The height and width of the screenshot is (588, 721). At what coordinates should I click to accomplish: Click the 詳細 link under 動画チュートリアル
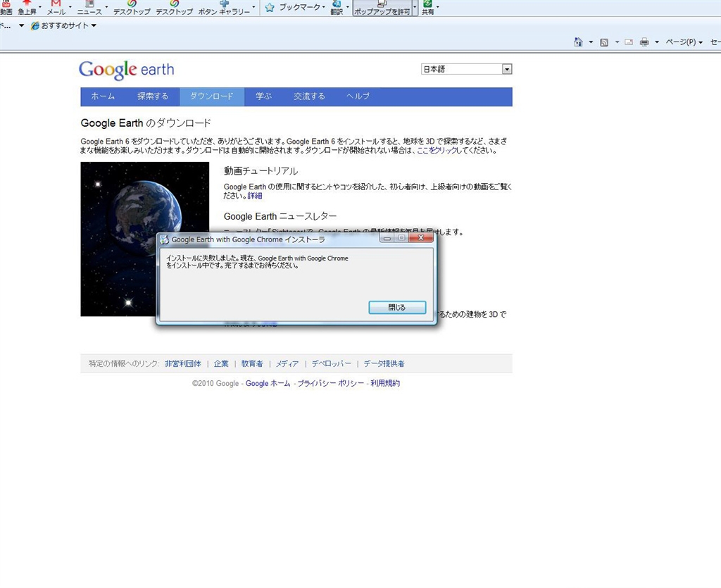point(255,196)
